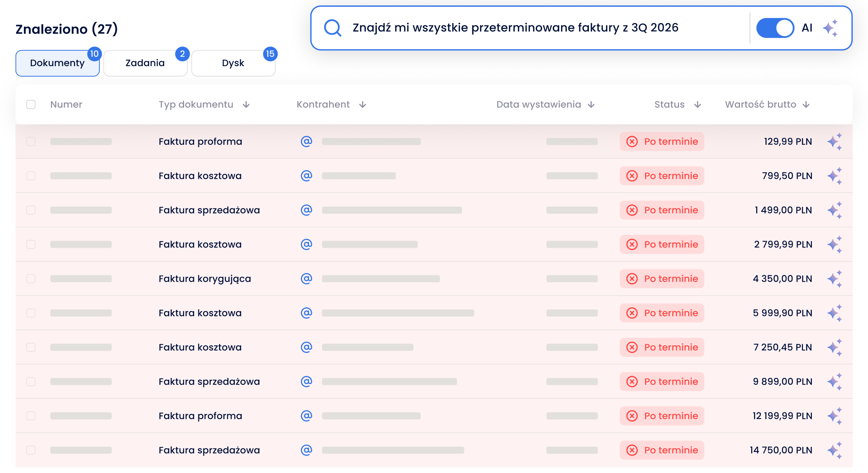Check the box for 1 499,00 PLN row
Image resolution: width=868 pixels, height=473 pixels.
tap(31, 210)
